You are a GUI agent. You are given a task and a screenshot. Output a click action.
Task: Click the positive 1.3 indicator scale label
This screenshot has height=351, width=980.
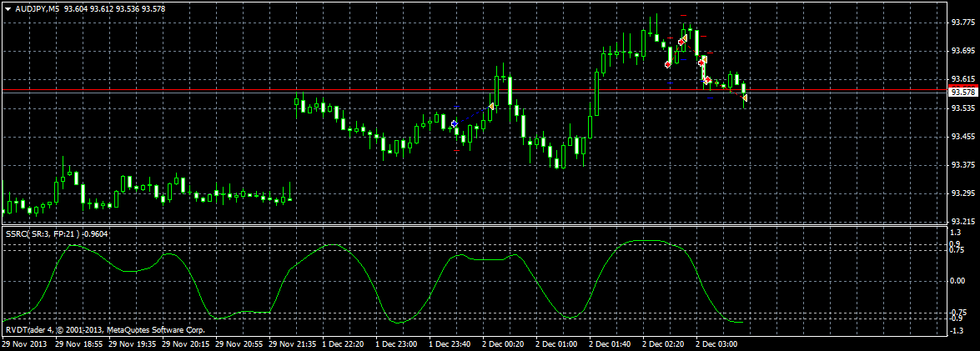[x=955, y=231]
